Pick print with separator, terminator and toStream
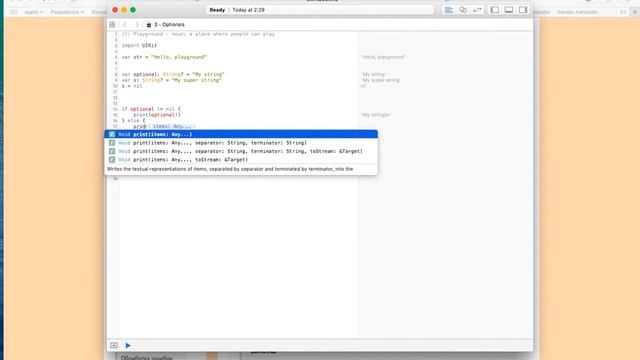640x360 pixels. (x=241, y=151)
